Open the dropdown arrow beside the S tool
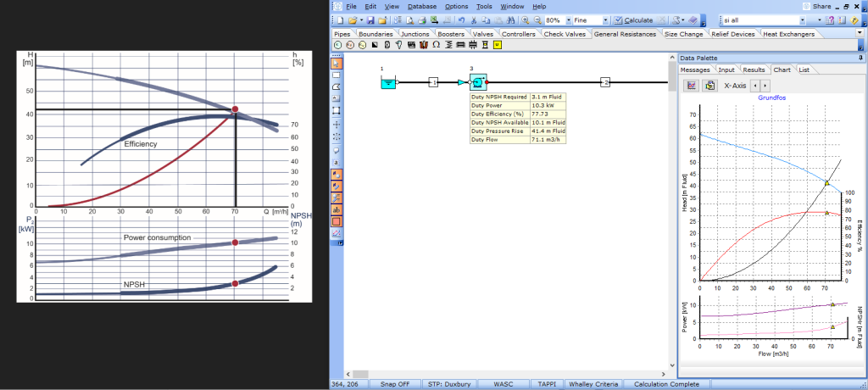This screenshot has height=390, width=868. point(683,20)
